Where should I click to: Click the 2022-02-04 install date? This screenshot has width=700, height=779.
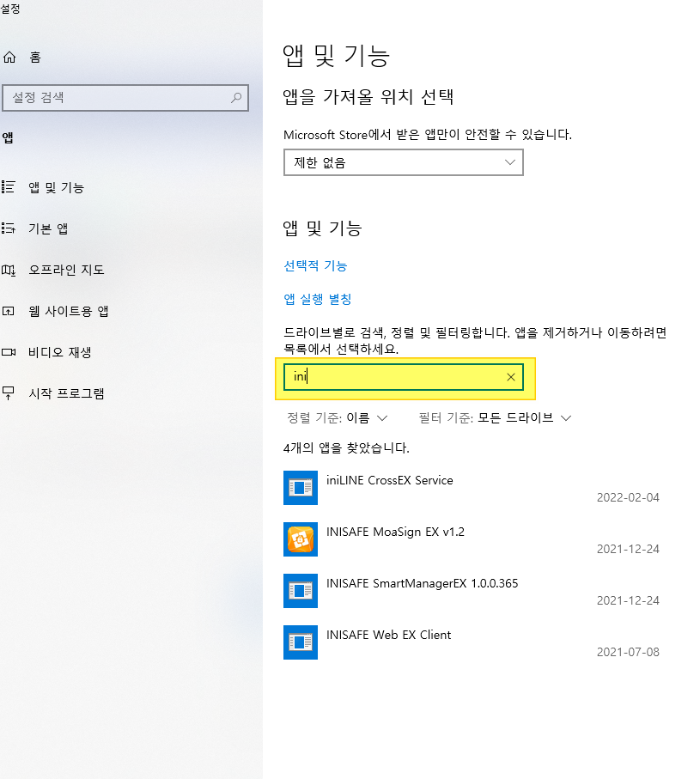point(628,497)
